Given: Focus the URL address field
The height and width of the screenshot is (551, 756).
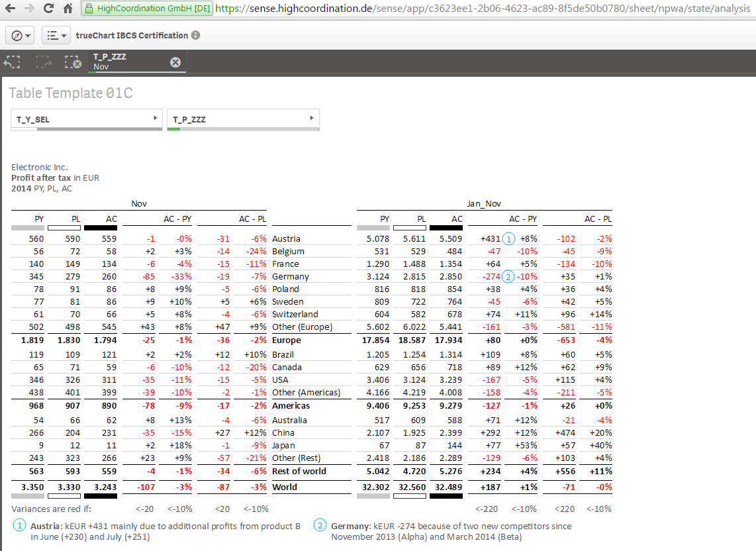Looking at the screenshot, I should coord(482,8).
